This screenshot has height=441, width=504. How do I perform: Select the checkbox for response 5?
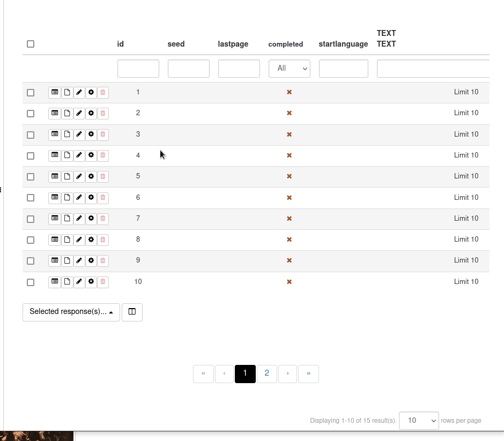pos(31,177)
